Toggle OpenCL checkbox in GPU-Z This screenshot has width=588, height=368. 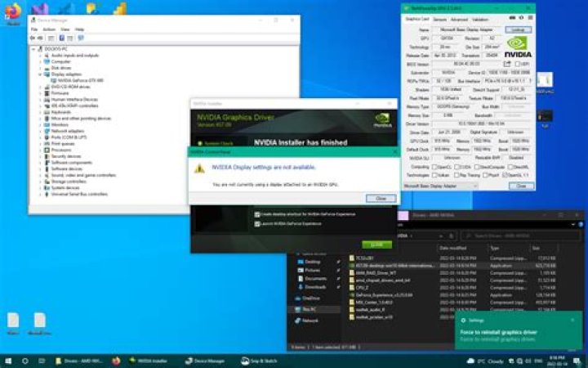coord(434,167)
